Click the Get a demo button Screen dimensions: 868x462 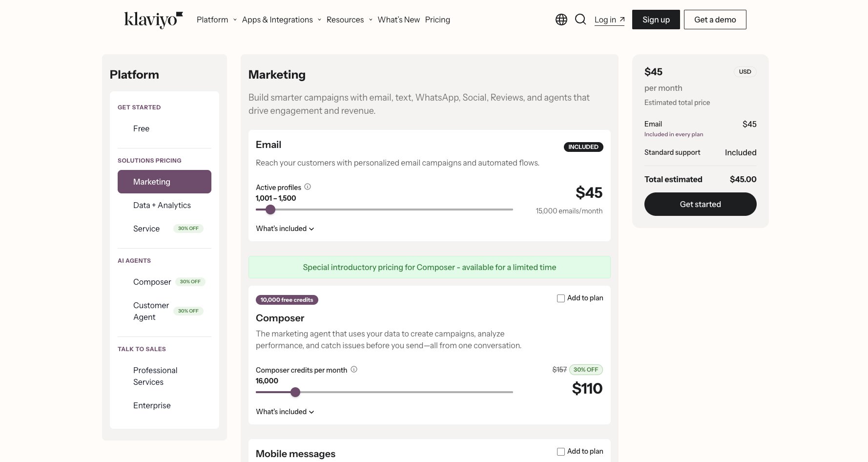715,20
